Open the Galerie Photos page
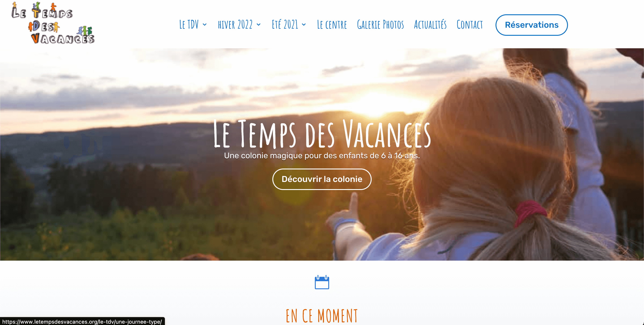This screenshot has height=325, width=644. click(380, 25)
